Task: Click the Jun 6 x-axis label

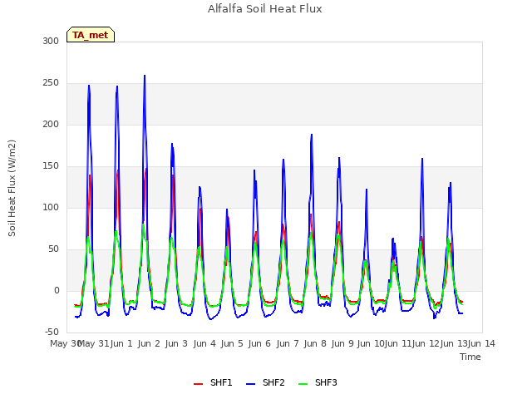Action: 259,343
